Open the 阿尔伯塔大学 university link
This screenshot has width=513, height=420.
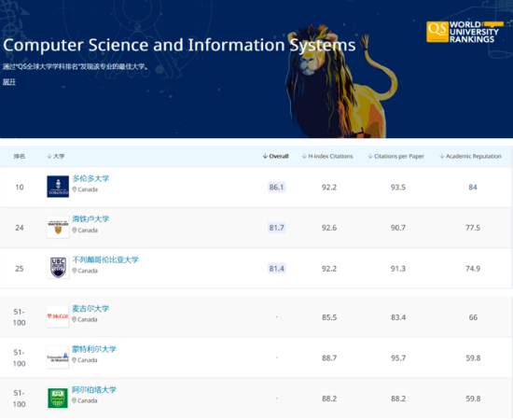pos(94,389)
